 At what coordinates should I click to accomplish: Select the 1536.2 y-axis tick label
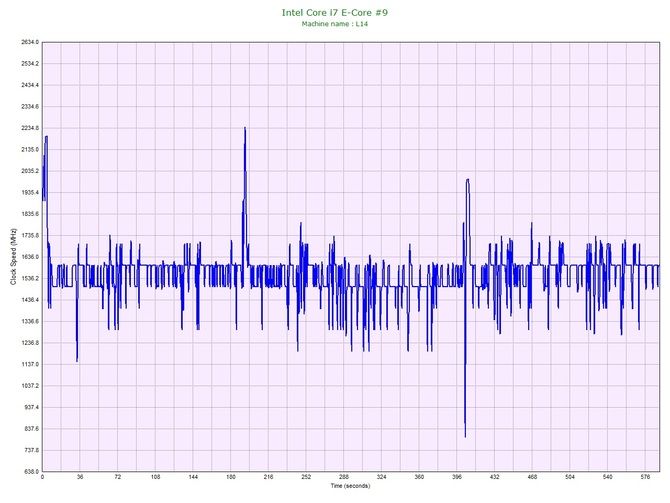(30, 279)
